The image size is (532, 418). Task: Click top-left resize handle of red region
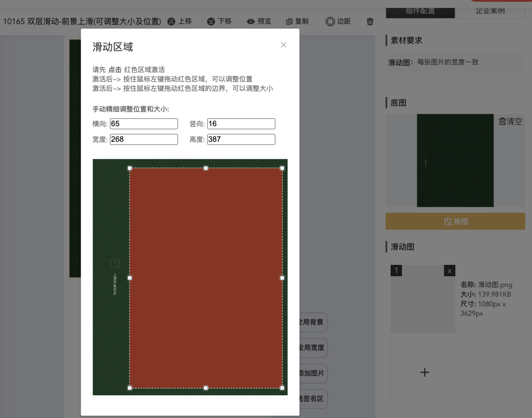(130, 168)
